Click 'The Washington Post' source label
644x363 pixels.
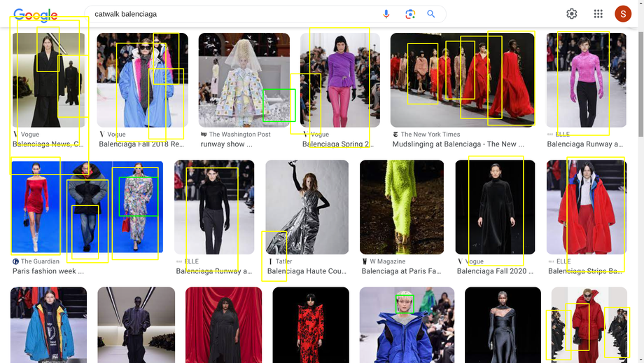[240, 135]
